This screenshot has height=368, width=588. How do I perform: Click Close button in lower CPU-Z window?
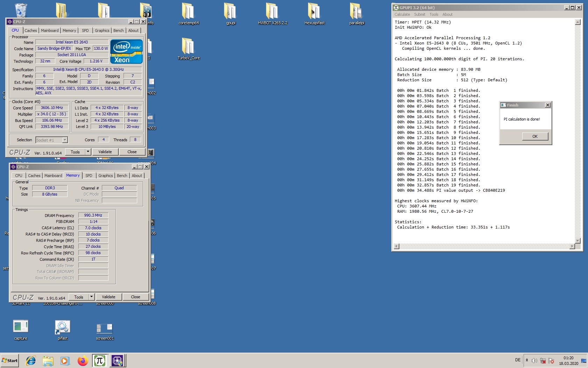point(135,297)
